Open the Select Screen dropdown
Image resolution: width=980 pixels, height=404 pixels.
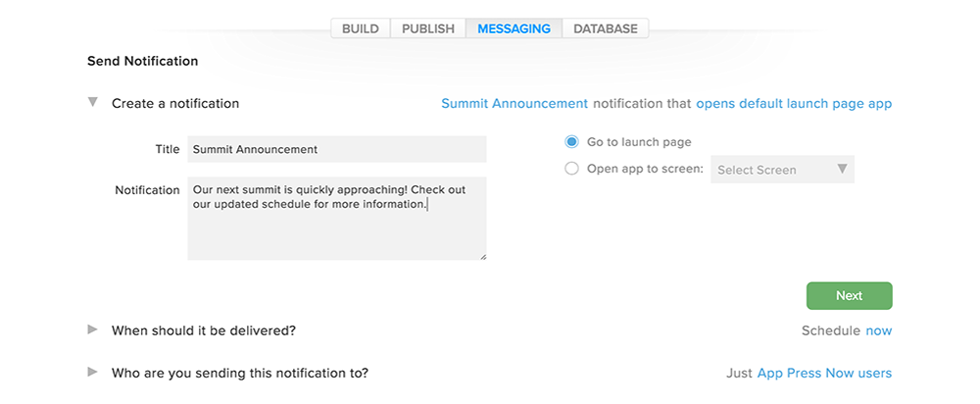coord(782,170)
